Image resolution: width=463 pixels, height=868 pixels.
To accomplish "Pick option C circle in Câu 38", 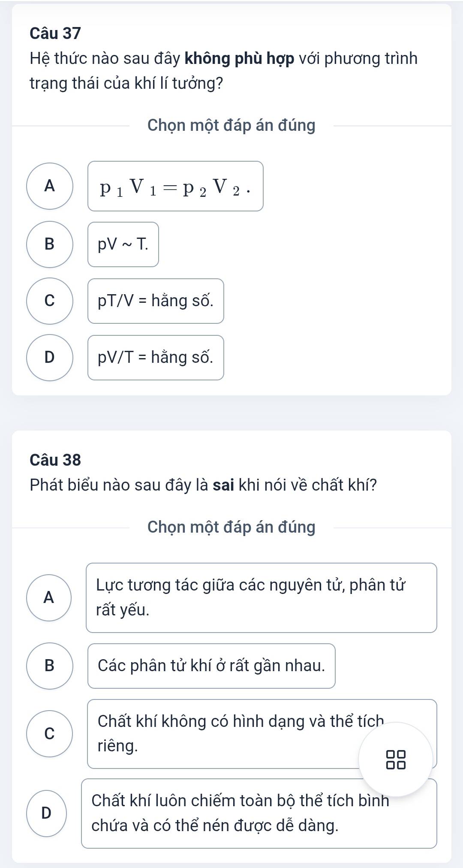I will (50, 734).
